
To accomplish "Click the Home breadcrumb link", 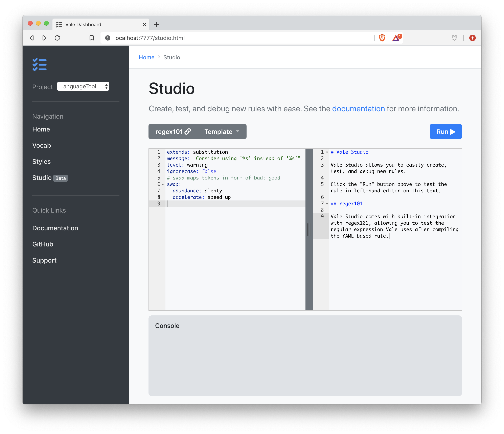I will tap(146, 57).
